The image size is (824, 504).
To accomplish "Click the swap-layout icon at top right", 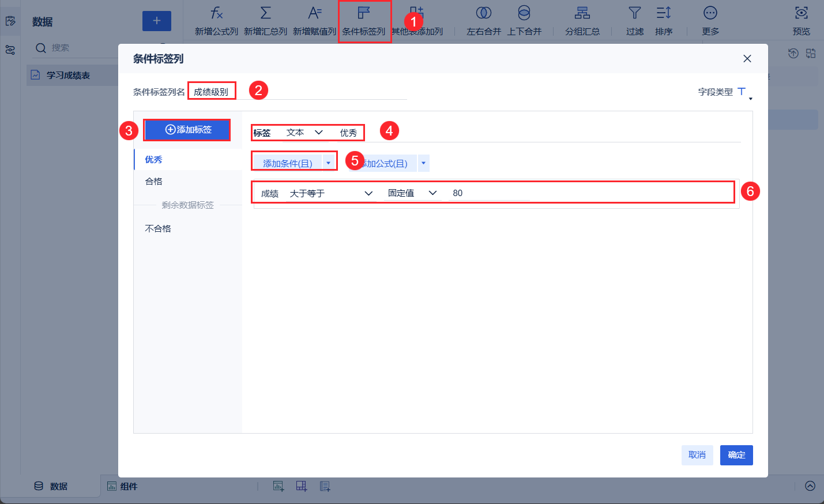I will coord(811,54).
